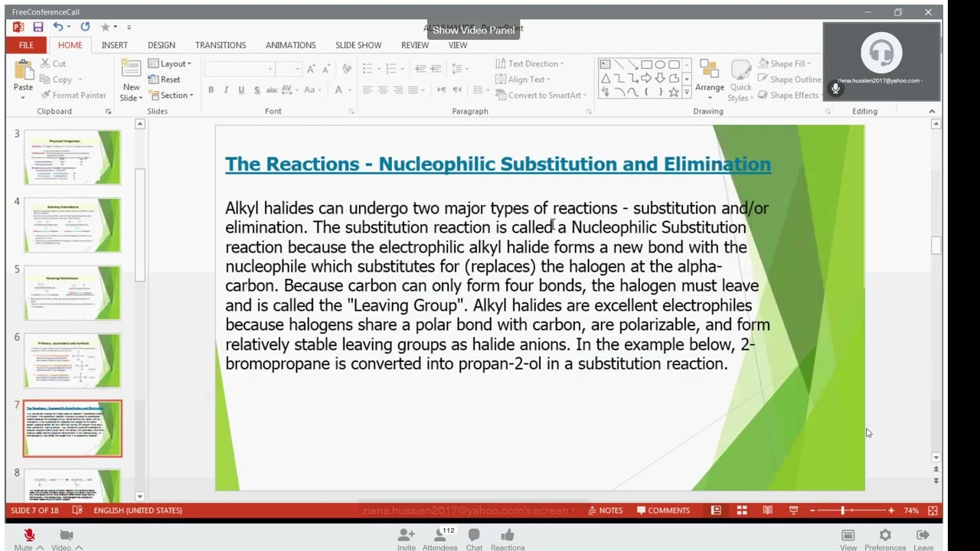
Task: Click the Reading View icon in status bar
Action: click(x=768, y=510)
